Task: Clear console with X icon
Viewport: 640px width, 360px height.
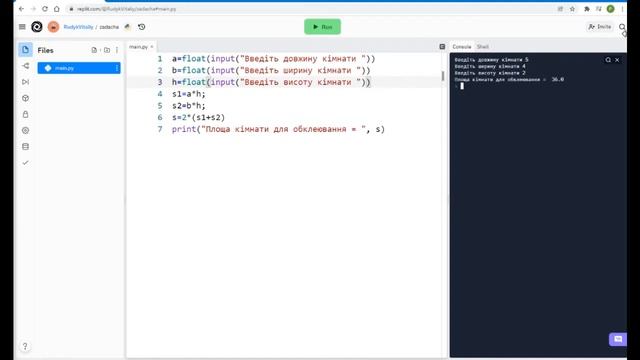Action: [617, 60]
